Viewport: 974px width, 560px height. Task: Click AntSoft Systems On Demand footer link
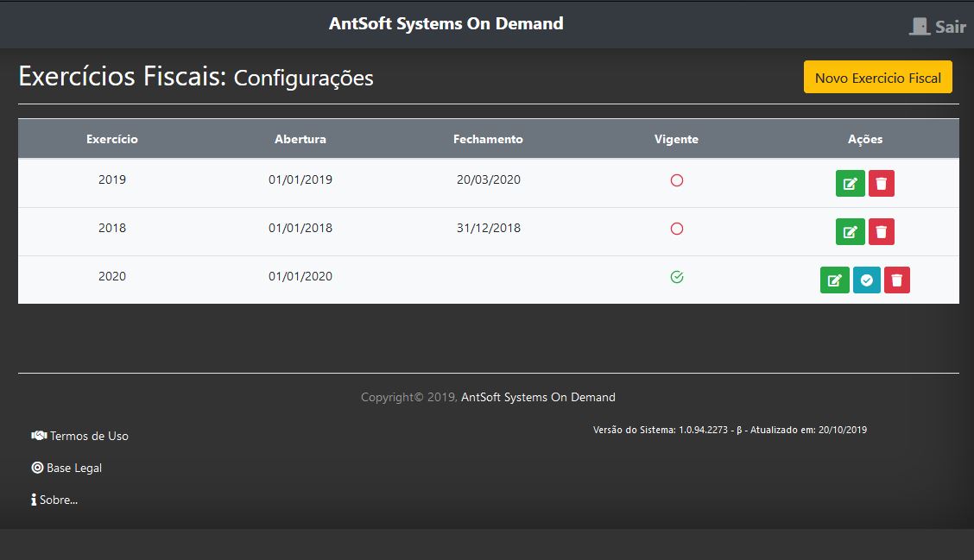coord(538,398)
